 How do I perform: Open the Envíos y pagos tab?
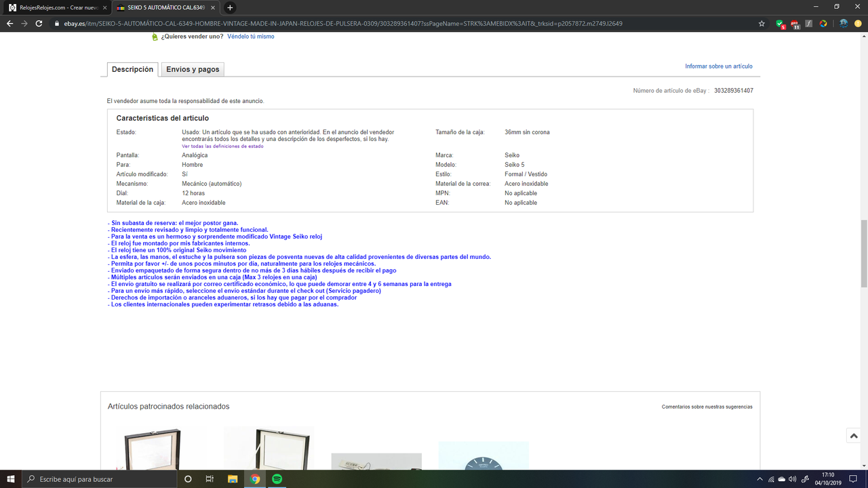pos(193,69)
